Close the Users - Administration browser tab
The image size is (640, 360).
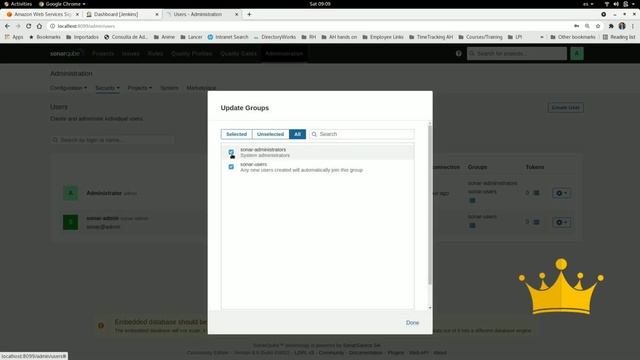236,14
